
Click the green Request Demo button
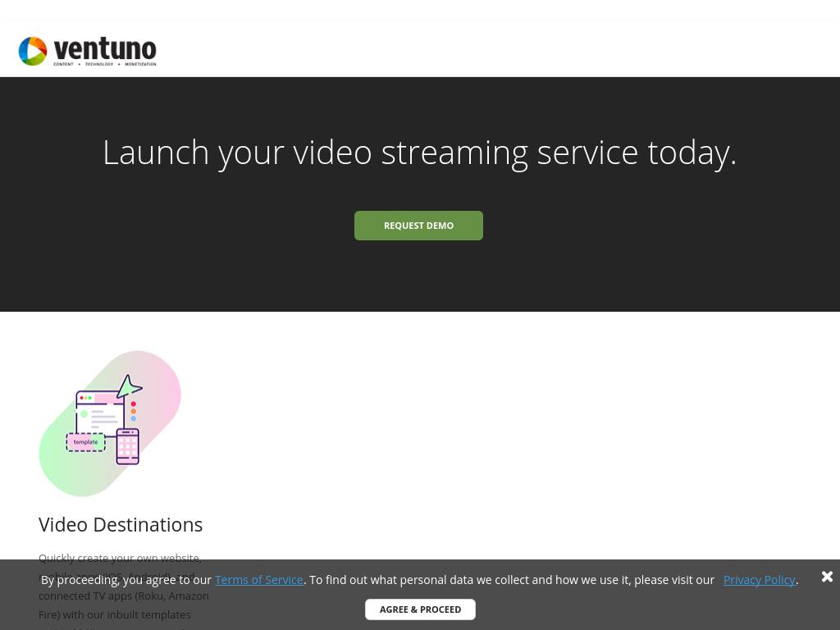click(418, 226)
